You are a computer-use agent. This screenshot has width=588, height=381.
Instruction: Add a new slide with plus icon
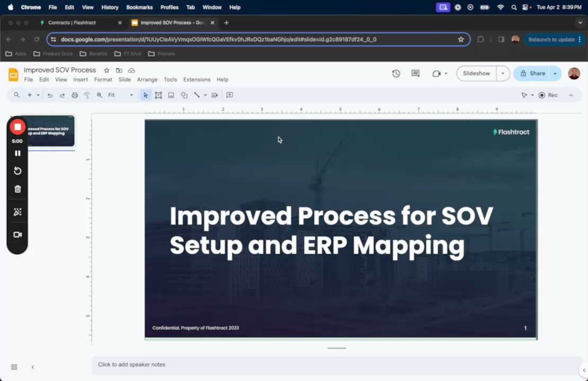coord(30,95)
